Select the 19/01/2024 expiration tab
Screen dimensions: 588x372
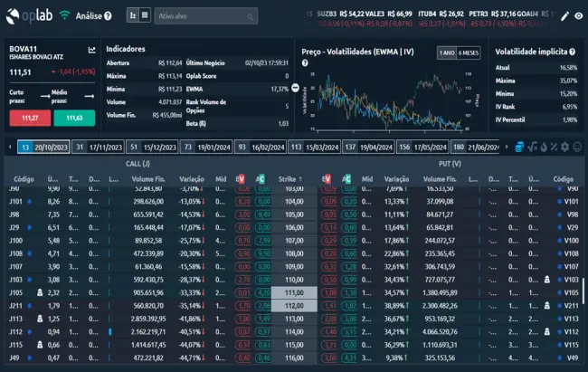[206, 148]
